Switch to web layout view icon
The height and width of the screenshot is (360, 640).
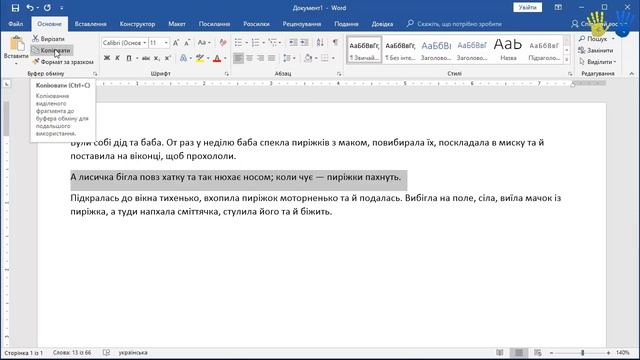pos(538,353)
